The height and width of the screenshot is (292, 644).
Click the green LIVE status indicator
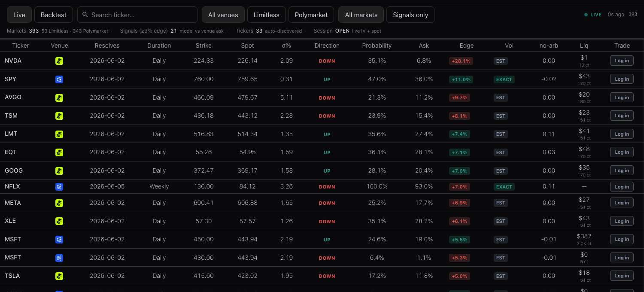(593, 15)
